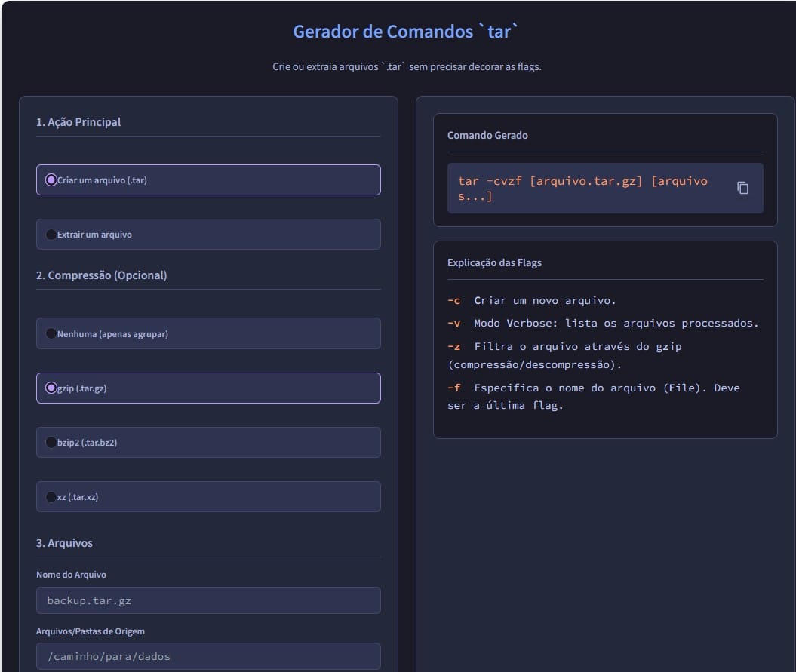Select xz (.tar.xz) compression

208,496
